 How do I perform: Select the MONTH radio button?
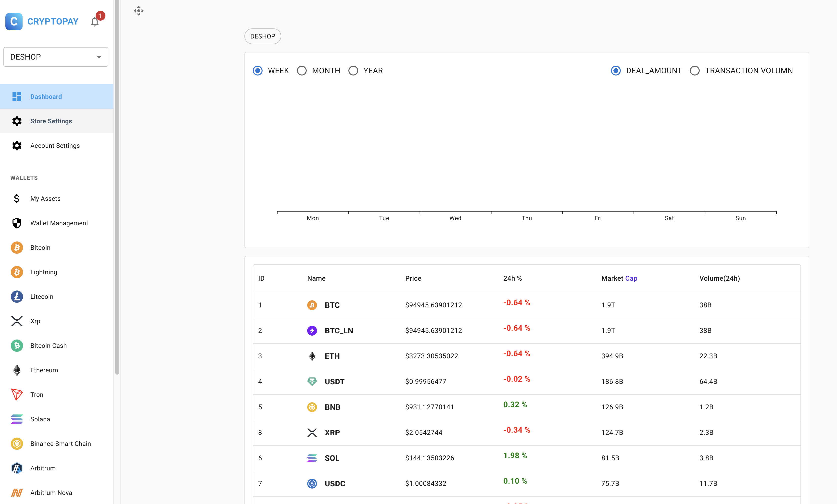(302, 71)
